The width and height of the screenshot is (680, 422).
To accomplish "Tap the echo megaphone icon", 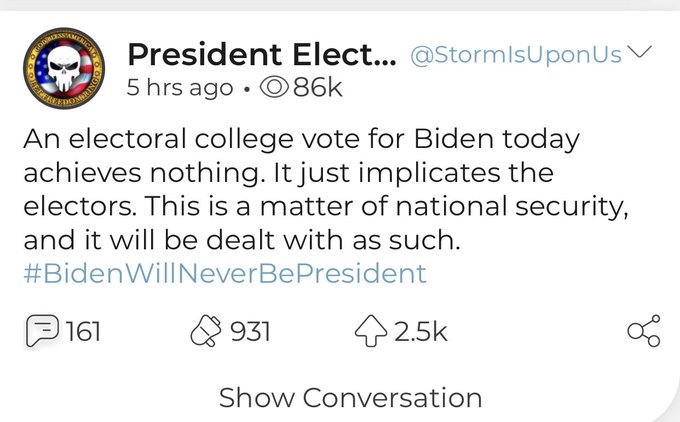I will (x=206, y=331).
